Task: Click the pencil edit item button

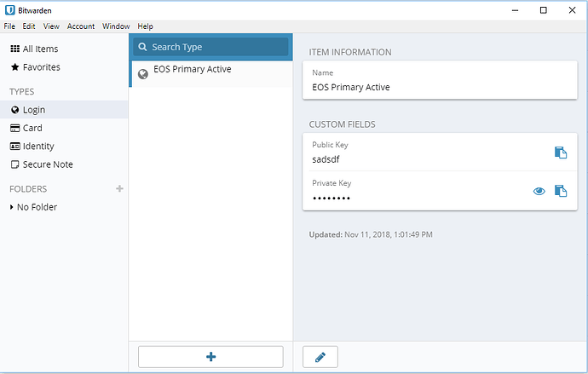Action: [x=320, y=357]
